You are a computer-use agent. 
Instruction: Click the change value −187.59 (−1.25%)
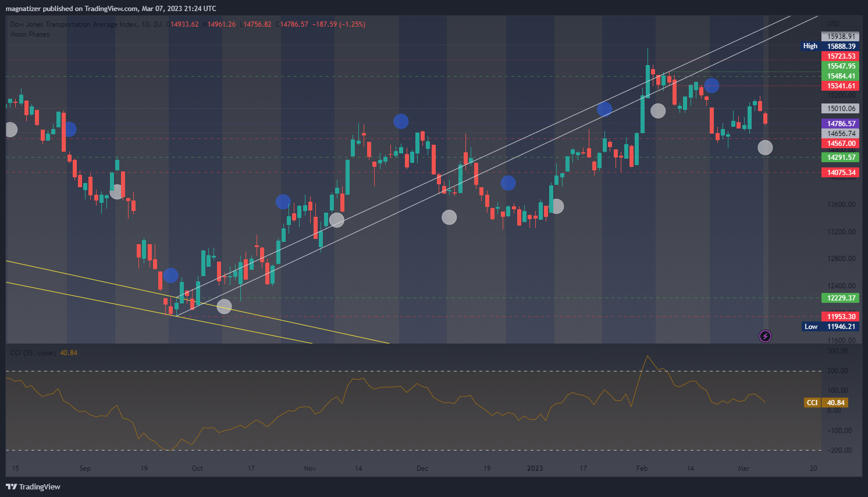coord(339,24)
